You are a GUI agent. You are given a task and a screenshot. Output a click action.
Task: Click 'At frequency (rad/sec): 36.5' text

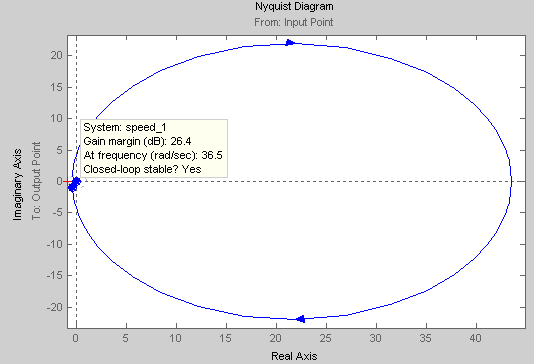pyautogui.click(x=153, y=155)
